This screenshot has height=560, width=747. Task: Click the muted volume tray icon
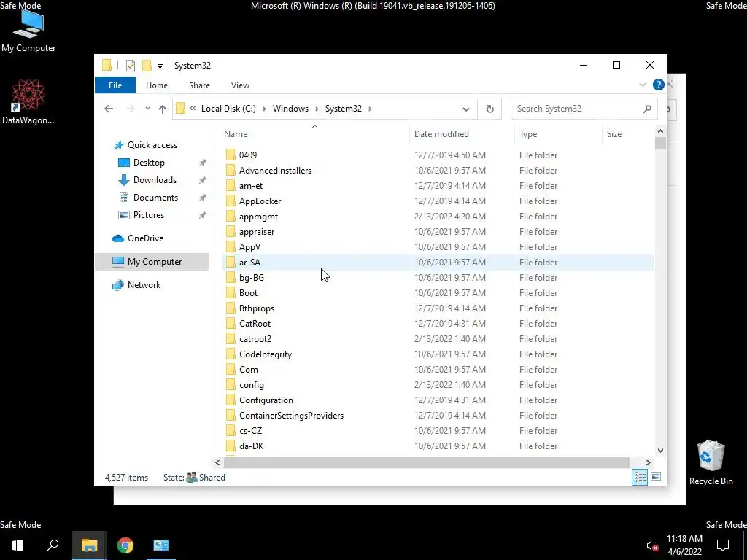pos(652,545)
